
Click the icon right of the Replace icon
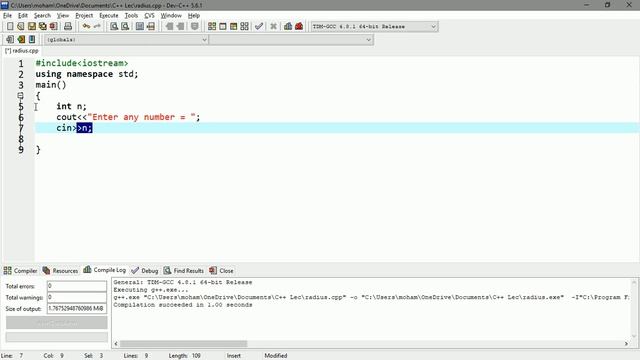coord(140,27)
